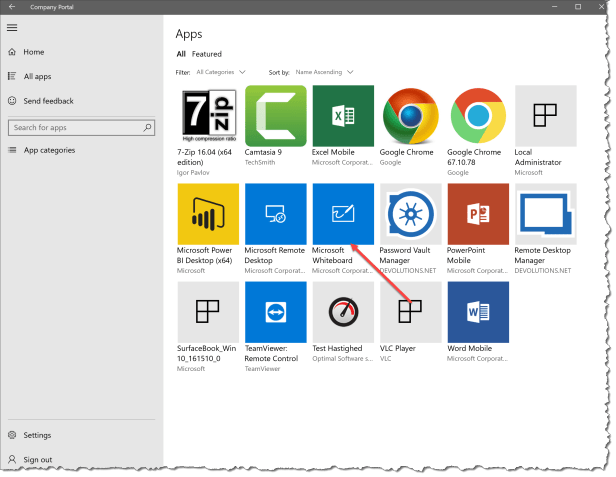Click the "Remote Desktop Manager" app name
Image resolution: width=616 pixels, height=477 pixels.
coord(543,255)
